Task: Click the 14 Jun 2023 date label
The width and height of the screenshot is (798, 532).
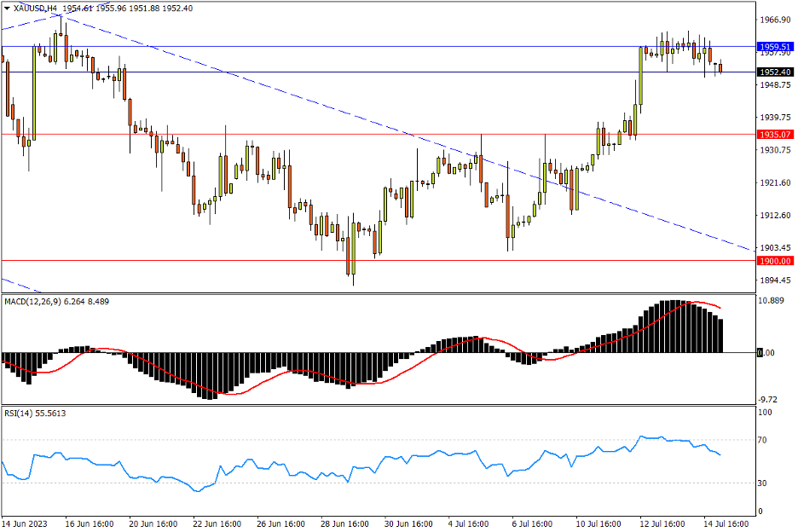Action: (x=26, y=525)
